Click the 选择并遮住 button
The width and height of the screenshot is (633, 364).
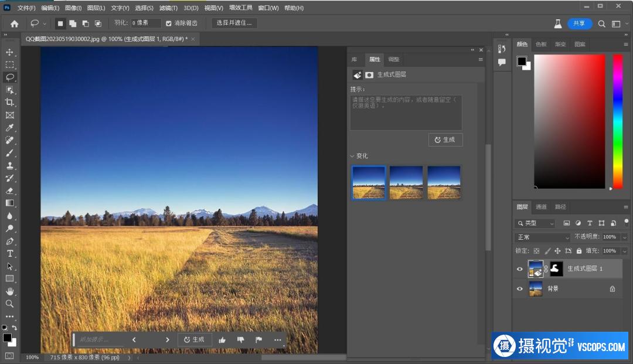pyautogui.click(x=234, y=23)
